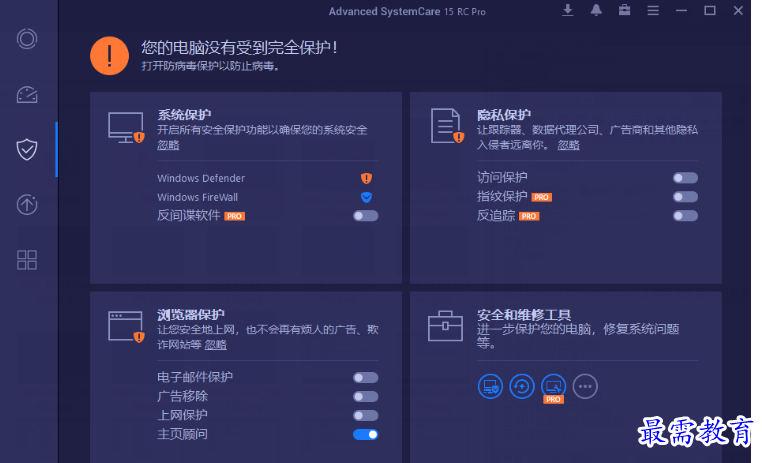Open the PRO monitor tool icon
762x463 pixels.
(553, 387)
